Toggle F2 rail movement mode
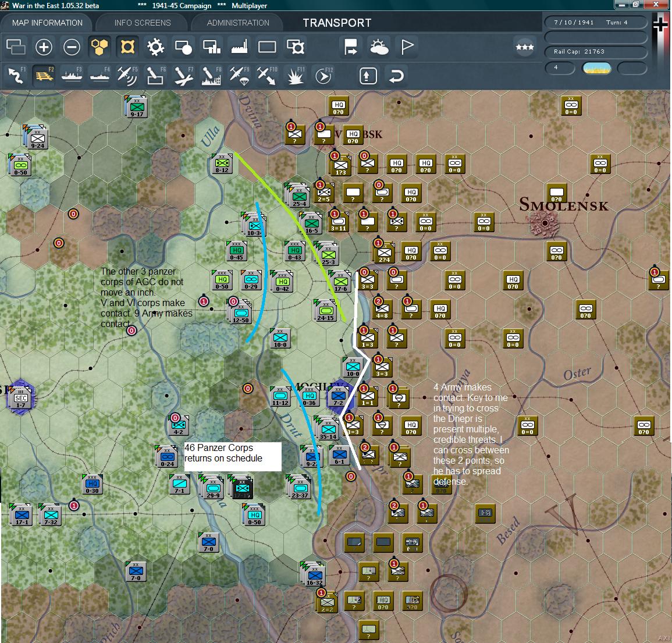This screenshot has width=672, height=643. 44,76
